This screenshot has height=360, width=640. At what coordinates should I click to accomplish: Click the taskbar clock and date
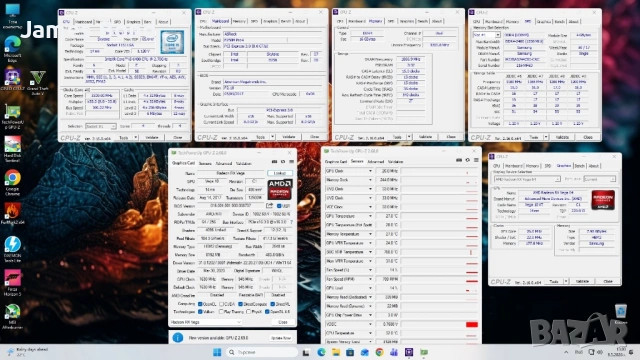coord(617,352)
